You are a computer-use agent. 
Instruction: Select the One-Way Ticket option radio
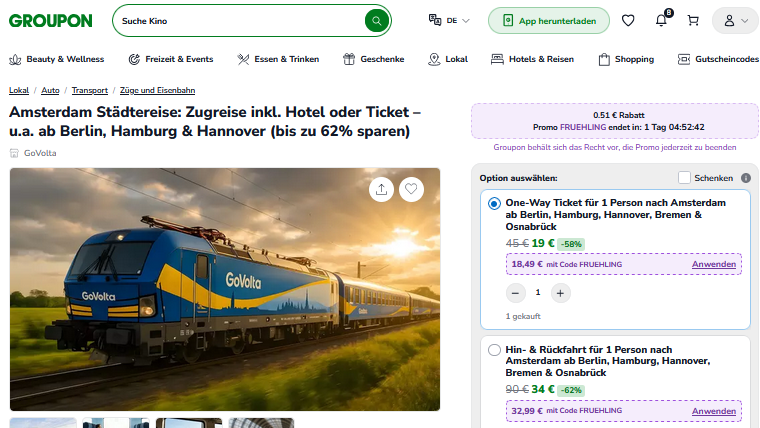494,204
